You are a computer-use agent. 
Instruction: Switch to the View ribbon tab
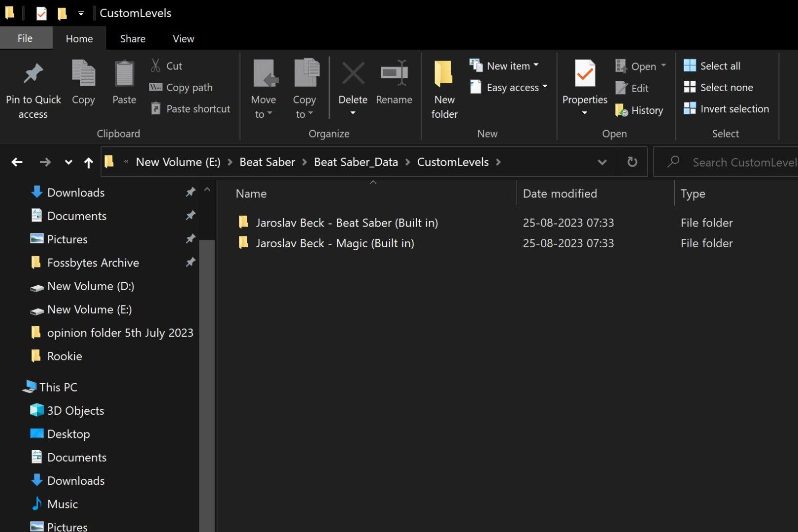point(183,38)
